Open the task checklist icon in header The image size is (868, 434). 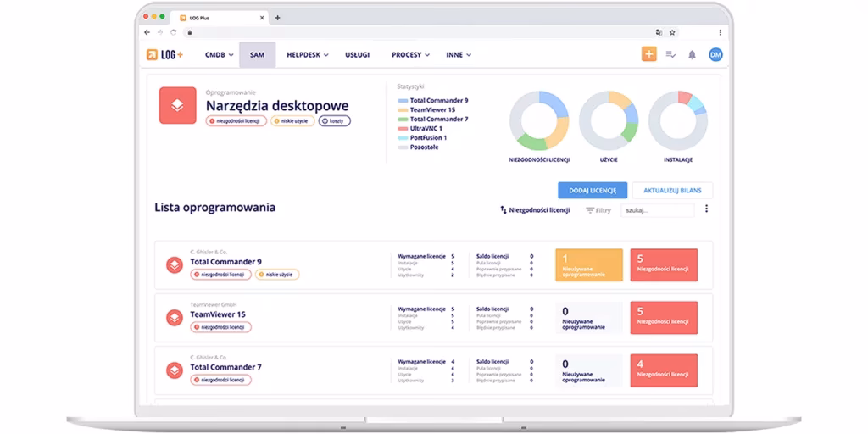[x=670, y=55]
